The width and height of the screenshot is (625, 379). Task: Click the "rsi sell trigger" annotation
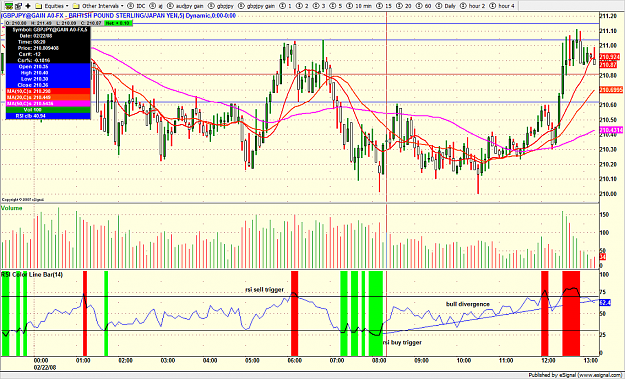point(264,290)
